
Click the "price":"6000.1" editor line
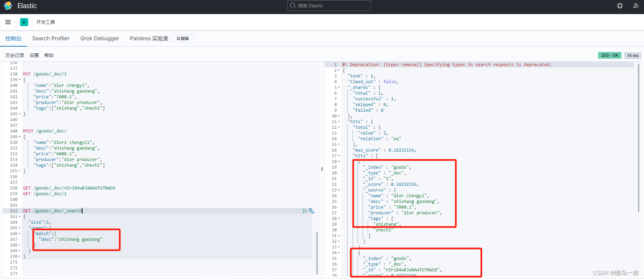[55, 154]
